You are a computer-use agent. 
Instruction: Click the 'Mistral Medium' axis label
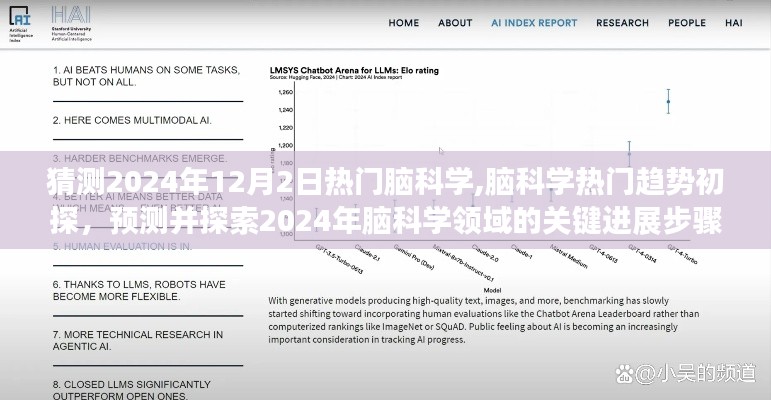click(569, 256)
